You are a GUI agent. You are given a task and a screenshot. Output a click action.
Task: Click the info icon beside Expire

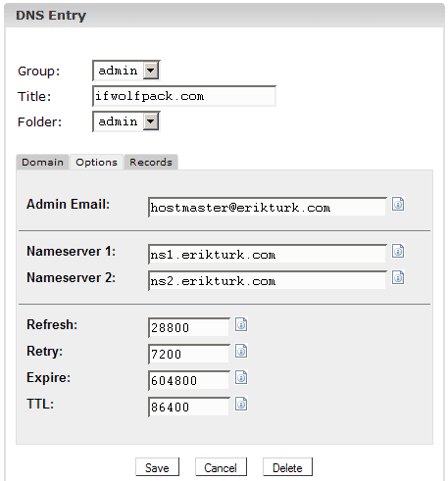[x=241, y=377]
